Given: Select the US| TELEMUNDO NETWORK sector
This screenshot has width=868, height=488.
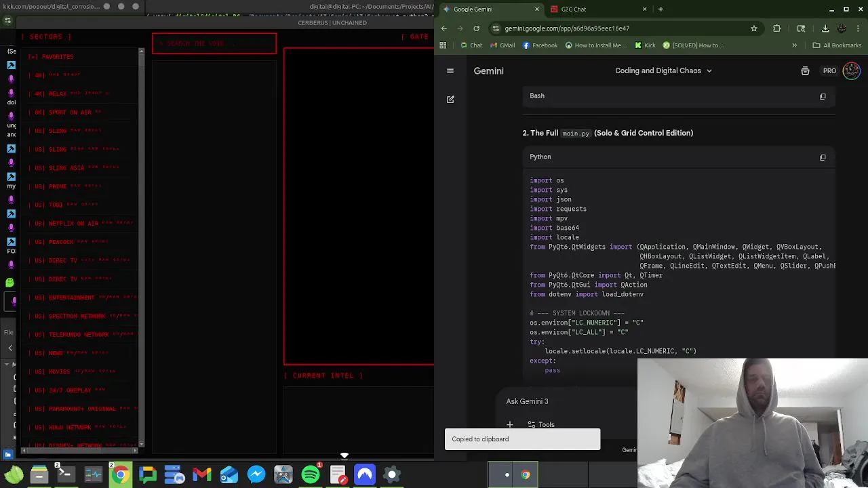Looking at the screenshot, I should coord(79,335).
